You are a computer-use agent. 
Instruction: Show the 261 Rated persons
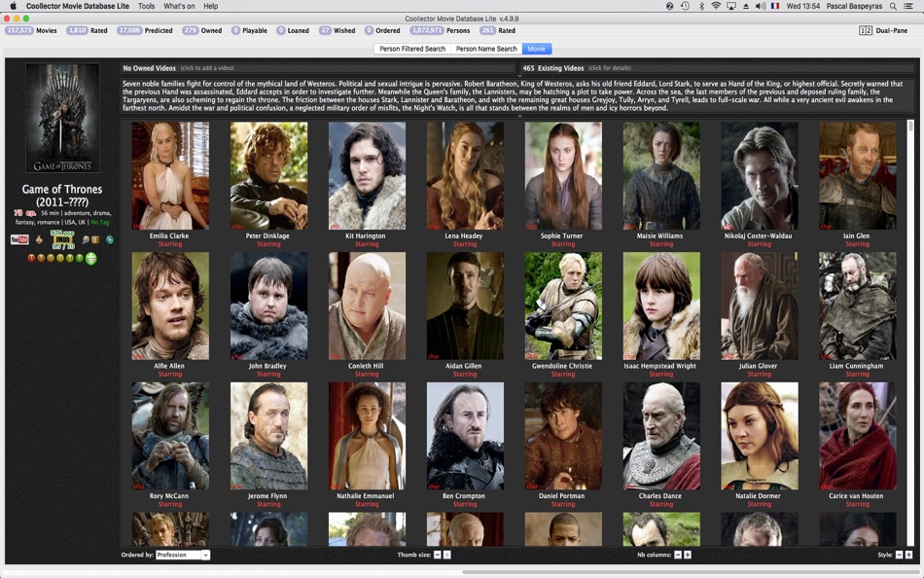[497, 30]
